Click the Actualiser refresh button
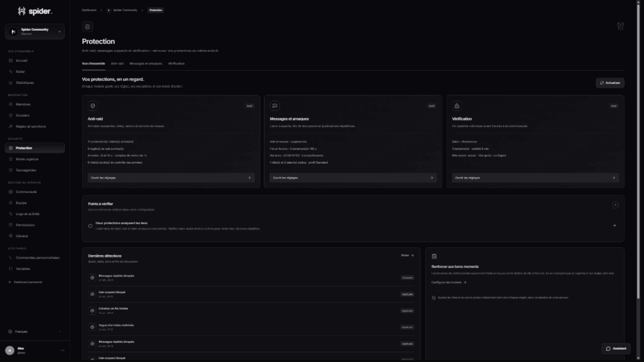644x362 pixels. pos(610,83)
